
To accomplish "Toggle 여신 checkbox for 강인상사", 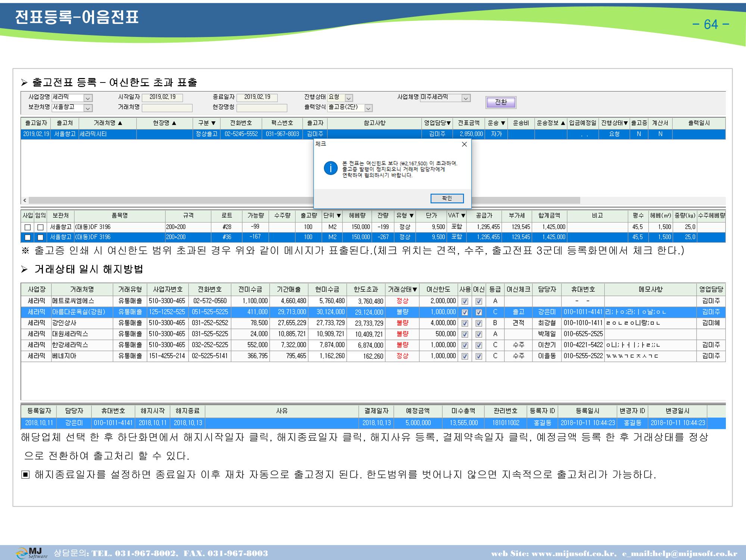I will pos(479,323).
